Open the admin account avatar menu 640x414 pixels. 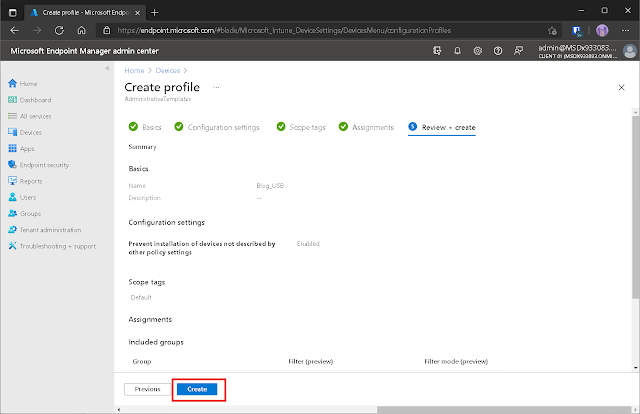click(x=630, y=51)
